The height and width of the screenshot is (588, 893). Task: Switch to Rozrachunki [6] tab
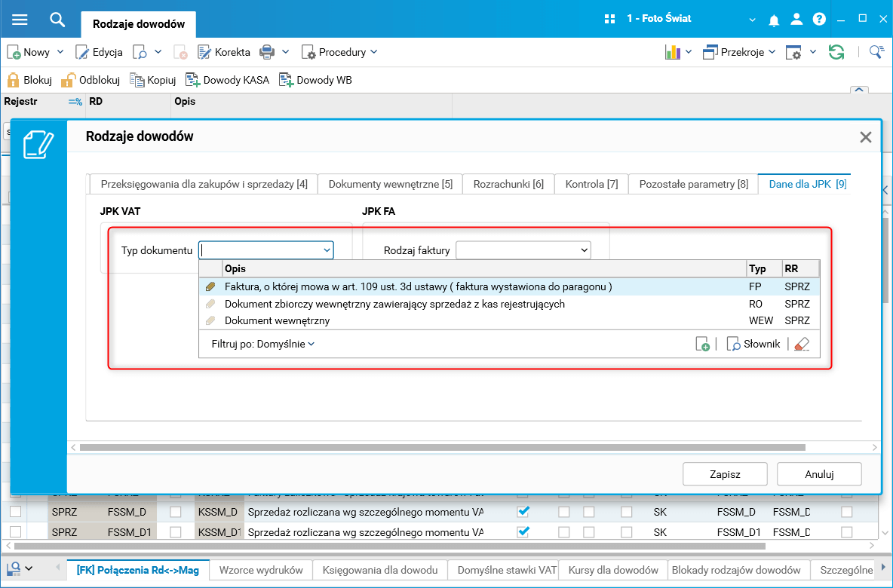tap(508, 185)
